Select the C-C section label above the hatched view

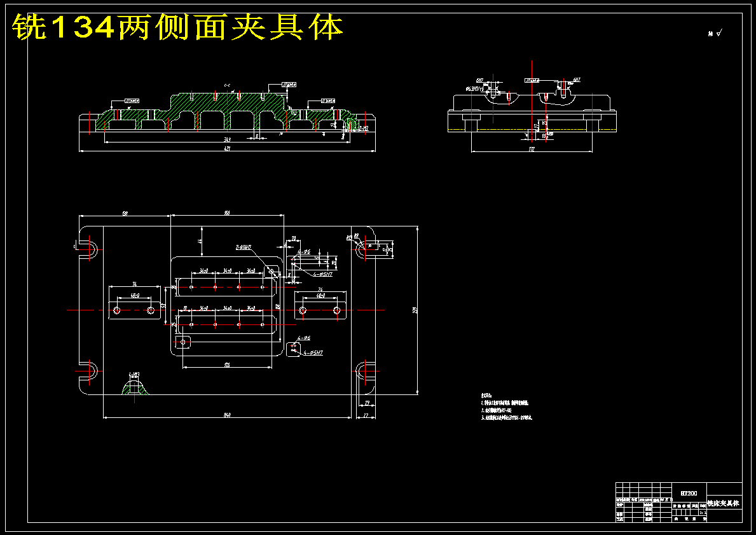pyautogui.click(x=227, y=85)
